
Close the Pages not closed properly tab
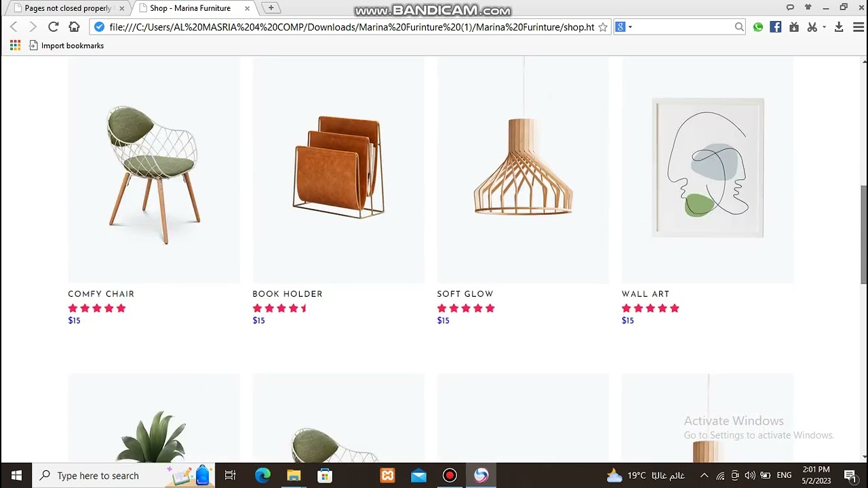point(121,8)
